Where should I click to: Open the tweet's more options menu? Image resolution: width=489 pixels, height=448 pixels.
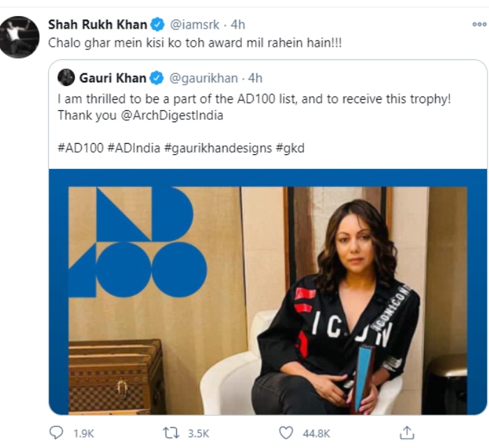[478, 24]
